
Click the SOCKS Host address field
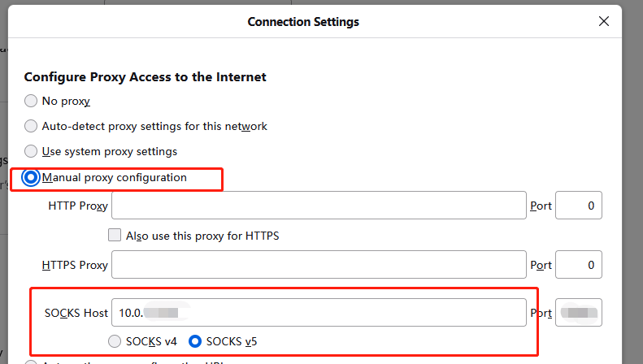[x=319, y=313]
